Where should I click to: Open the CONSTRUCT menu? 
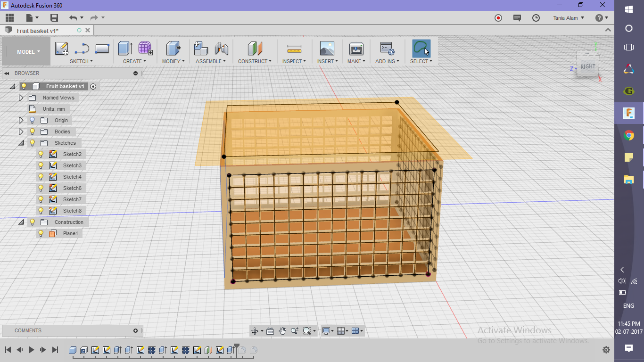[255, 61]
